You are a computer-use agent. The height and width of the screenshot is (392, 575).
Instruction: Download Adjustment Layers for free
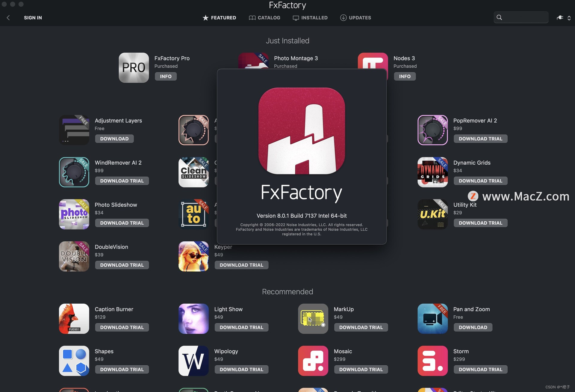(x=114, y=139)
